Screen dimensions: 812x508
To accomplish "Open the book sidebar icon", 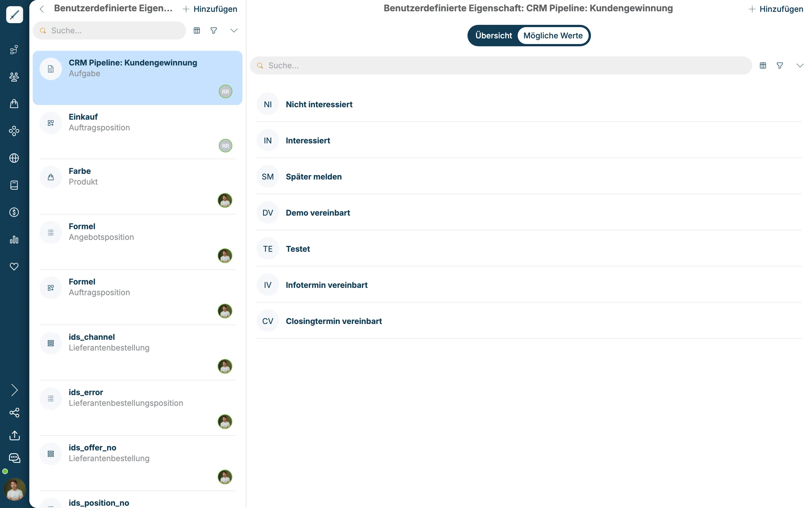I will [x=14, y=185].
